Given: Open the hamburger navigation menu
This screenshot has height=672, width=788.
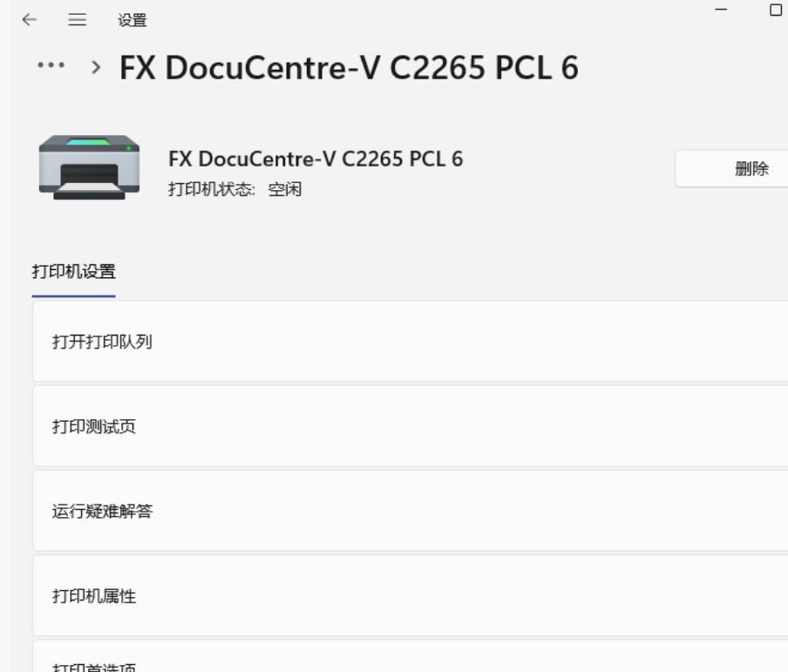Looking at the screenshot, I should pos(77,20).
